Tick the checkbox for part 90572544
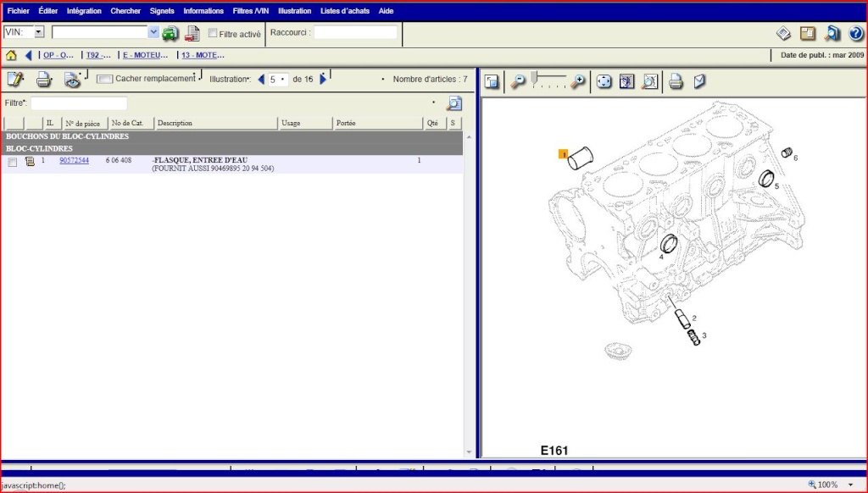Screen dimensions: 868x493 point(12,162)
